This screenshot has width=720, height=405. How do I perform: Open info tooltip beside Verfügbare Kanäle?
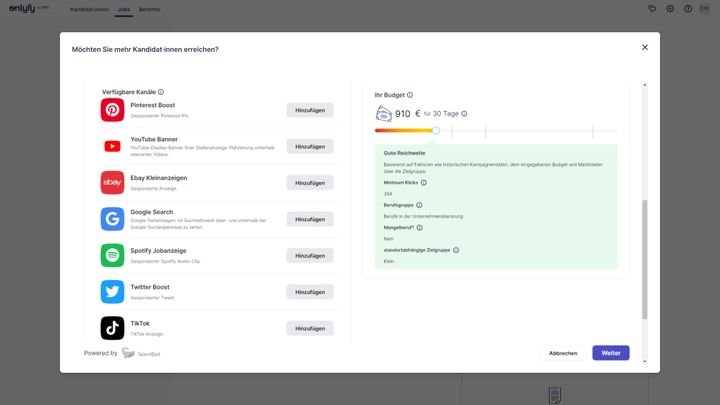(x=161, y=92)
